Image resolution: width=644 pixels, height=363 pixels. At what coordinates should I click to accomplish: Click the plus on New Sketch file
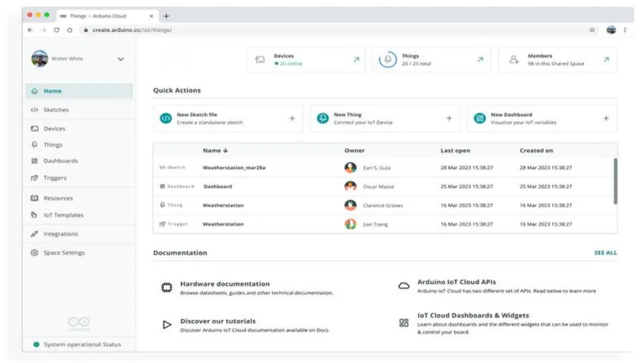[x=292, y=118]
